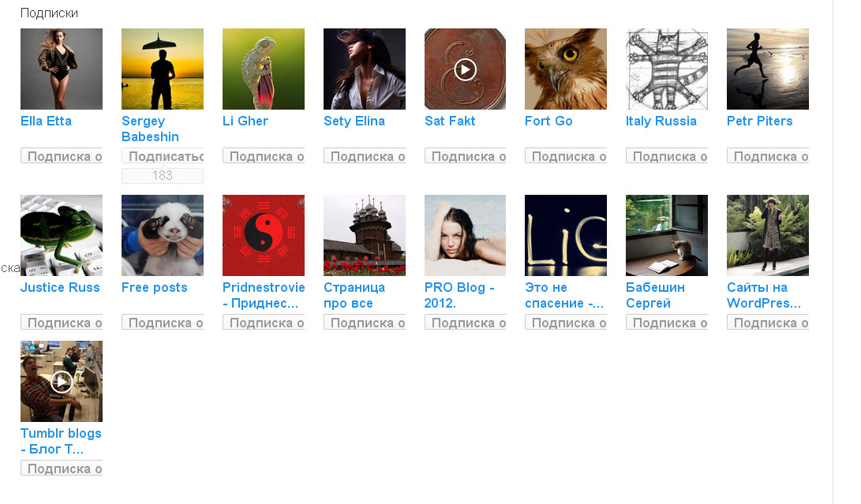Click the play icon on Sat Fakt
Viewport: 861px width, 504px height.
pyautogui.click(x=465, y=69)
